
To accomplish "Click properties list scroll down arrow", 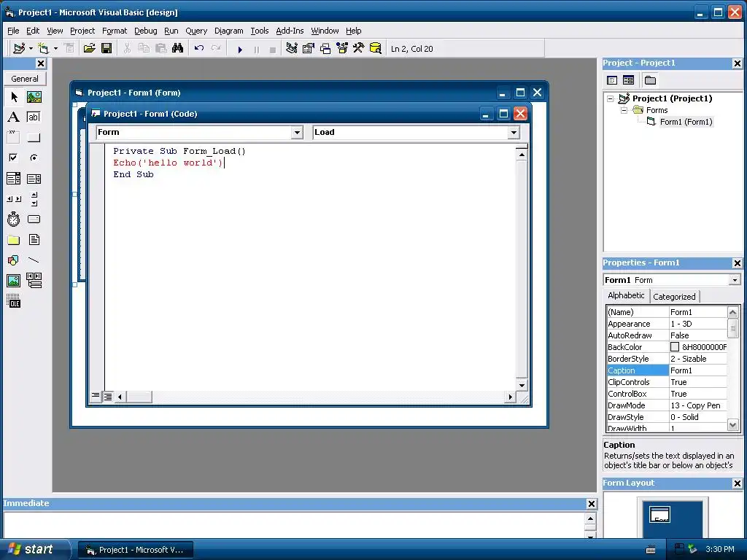I will pos(732,425).
